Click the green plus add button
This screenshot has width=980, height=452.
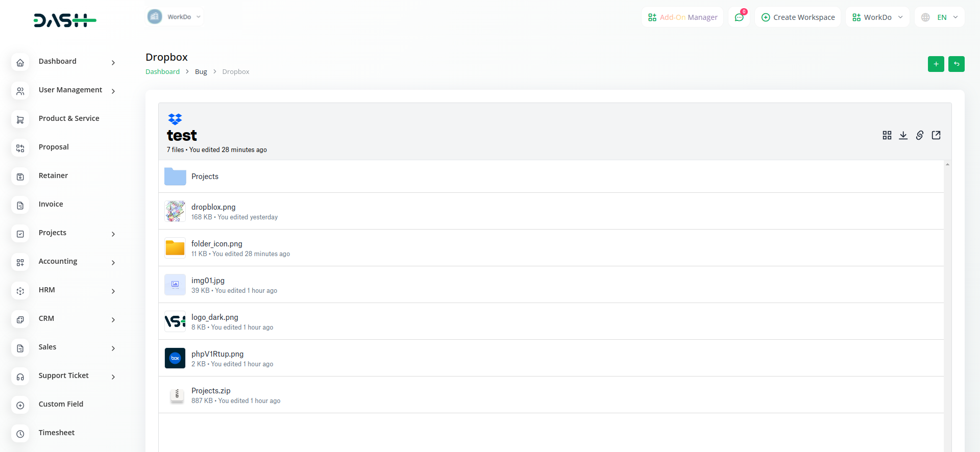936,64
